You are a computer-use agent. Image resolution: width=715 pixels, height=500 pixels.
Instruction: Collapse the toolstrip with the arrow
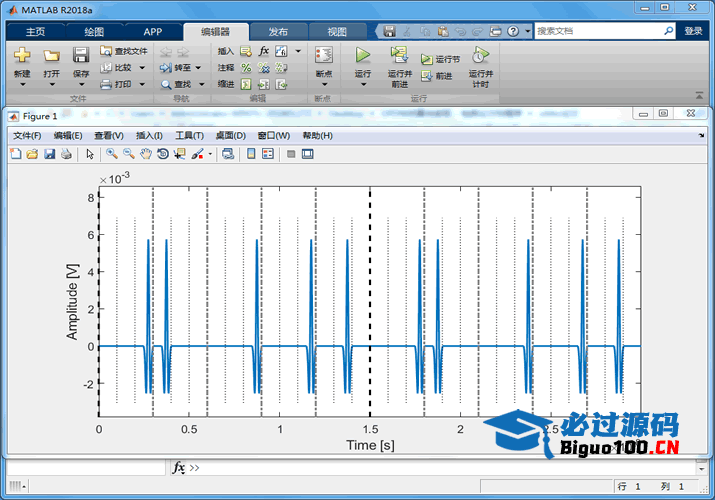699,95
